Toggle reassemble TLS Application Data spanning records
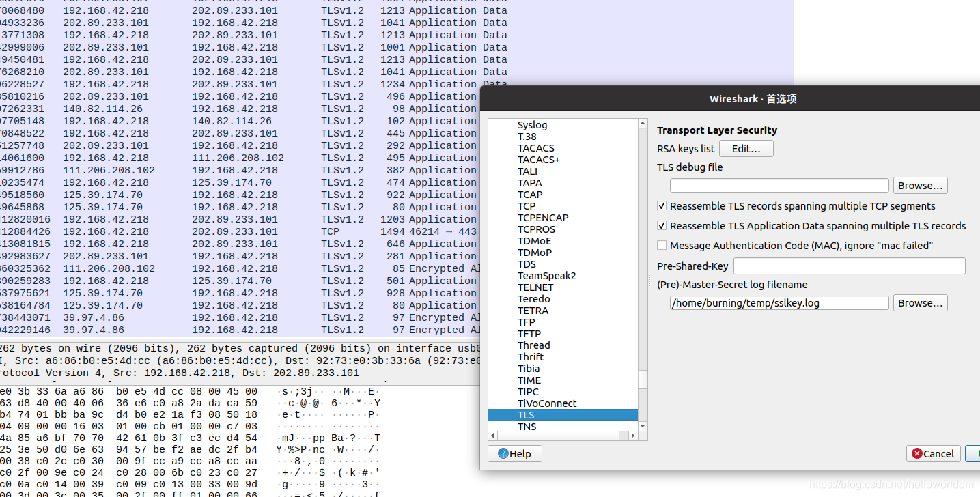Screen dimensions: 980x497 pyautogui.click(x=662, y=226)
